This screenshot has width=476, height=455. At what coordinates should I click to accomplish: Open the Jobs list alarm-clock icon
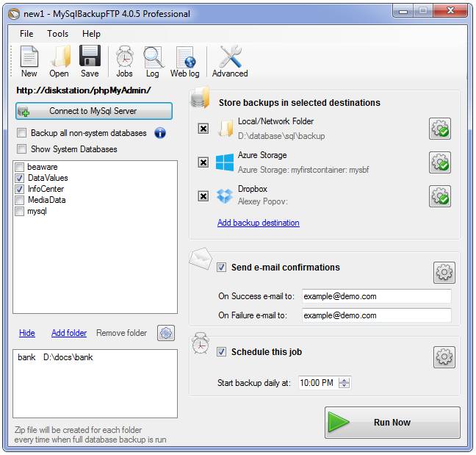pos(124,61)
